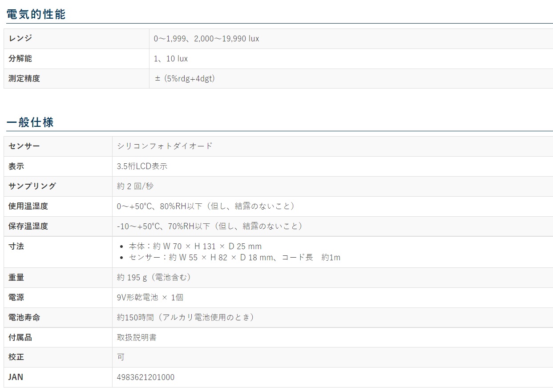Click the accuracy value ±(5%rdg+4dgt)

tap(185, 79)
